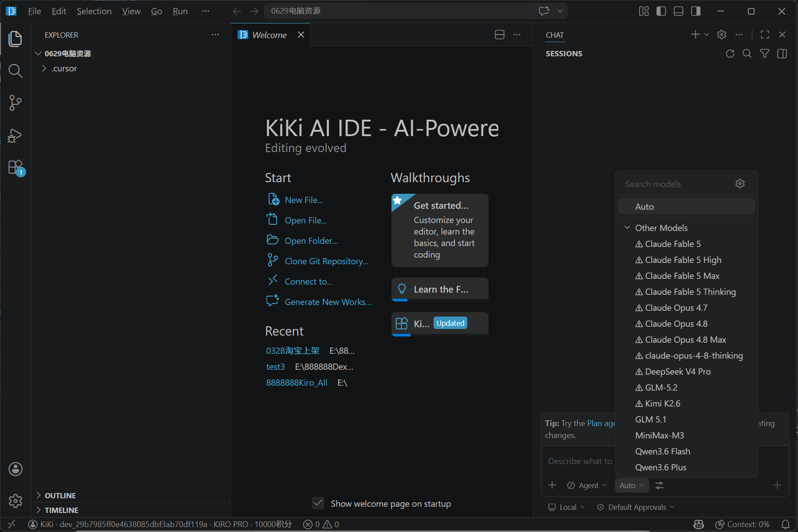The image size is (798, 532).
Task: Open Auto model dropdown button
Action: [x=632, y=485]
